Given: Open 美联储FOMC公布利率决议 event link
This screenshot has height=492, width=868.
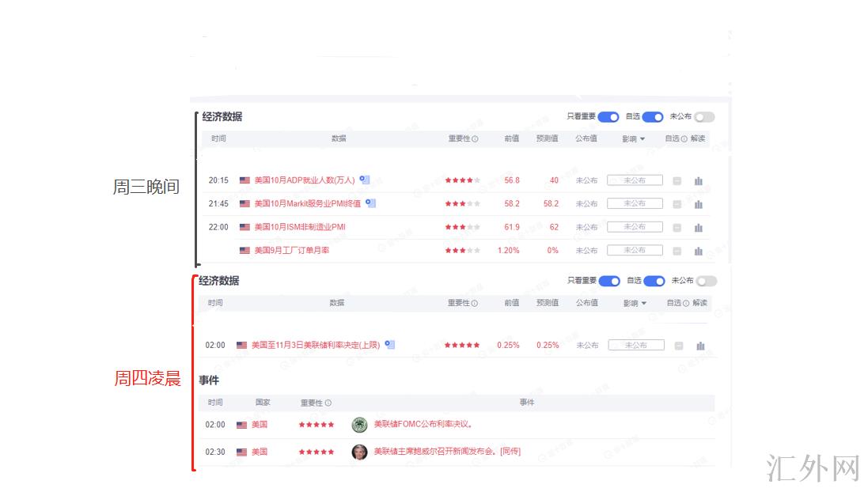Looking at the screenshot, I should click(x=423, y=425).
